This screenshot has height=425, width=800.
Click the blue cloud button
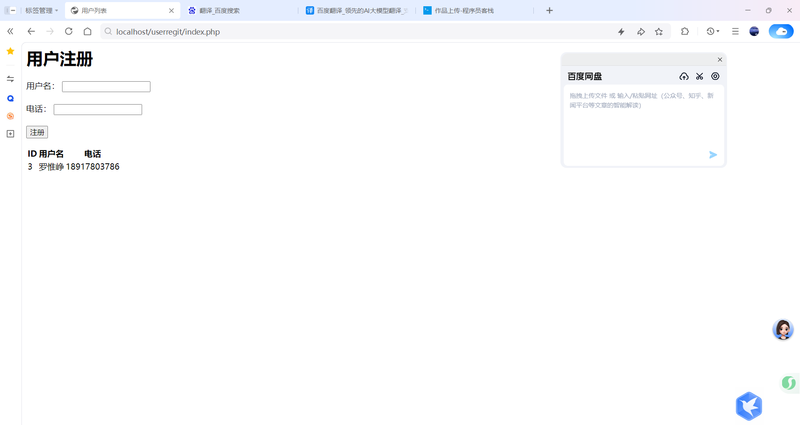point(781,32)
